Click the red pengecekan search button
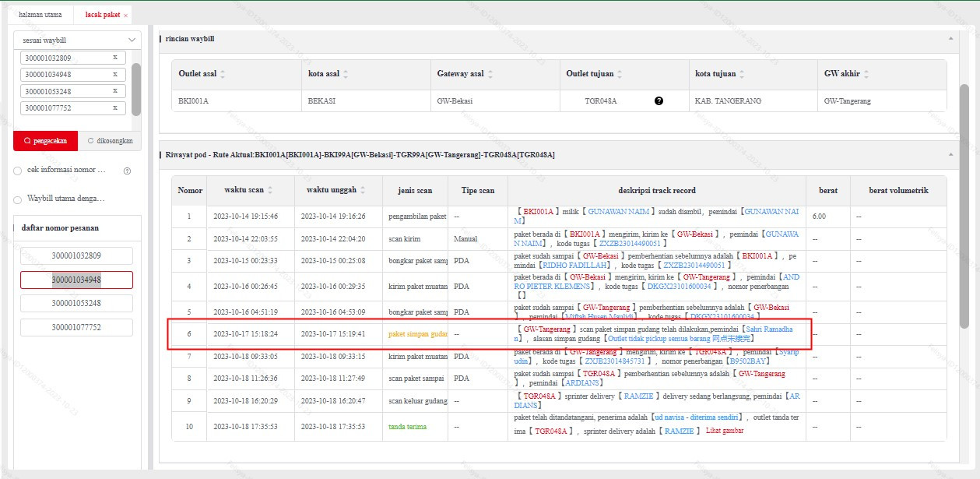This screenshot has height=479, width=980. click(46, 141)
